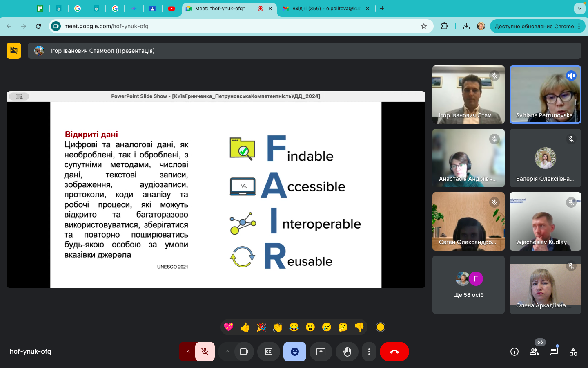The height and width of the screenshot is (368, 588).
Task: Expand audio settings arrow beside microphone
Action: [x=188, y=352]
